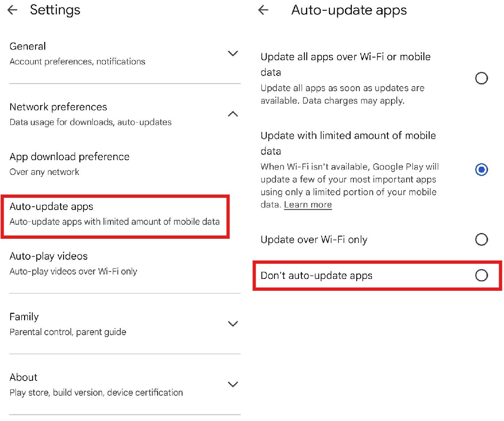Choose the Update over Wi-Fi only radio
This screenshot has width=504, height=421.
(482, 239)
